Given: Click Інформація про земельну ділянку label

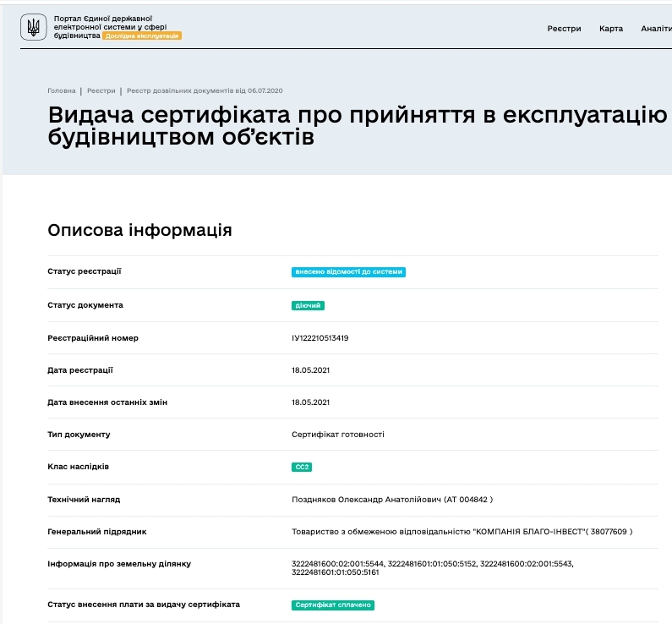Looking at the screenshot, I should [119, 564].
